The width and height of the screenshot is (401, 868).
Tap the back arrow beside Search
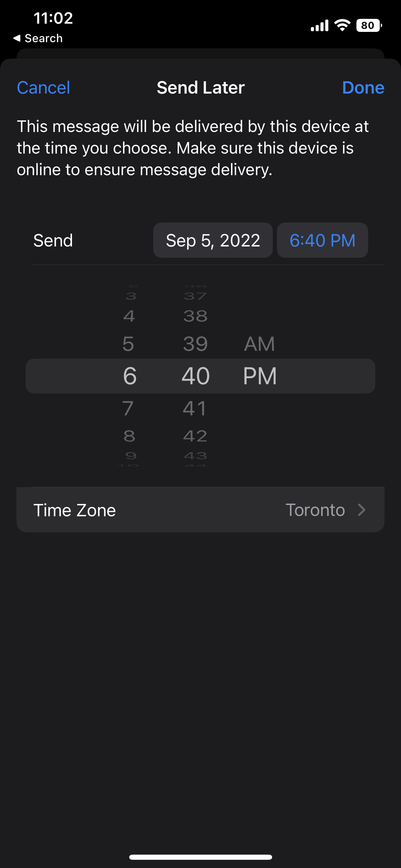click(x=17, y=38)
